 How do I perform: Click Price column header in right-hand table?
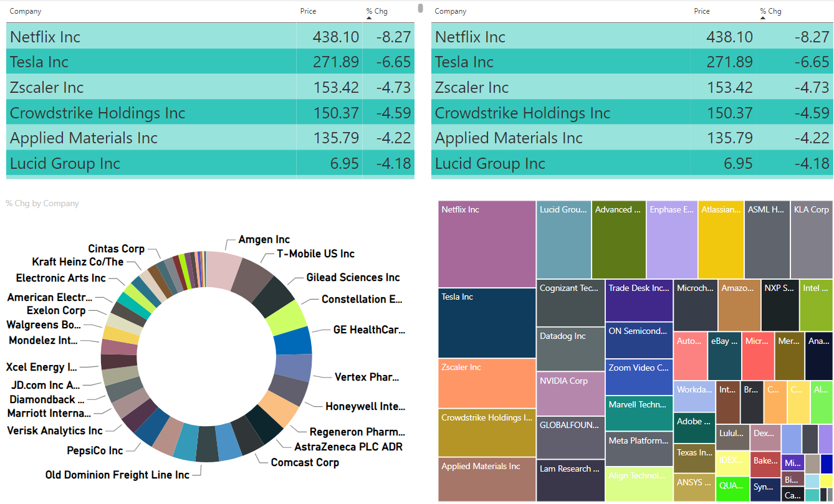click(702, 11)
